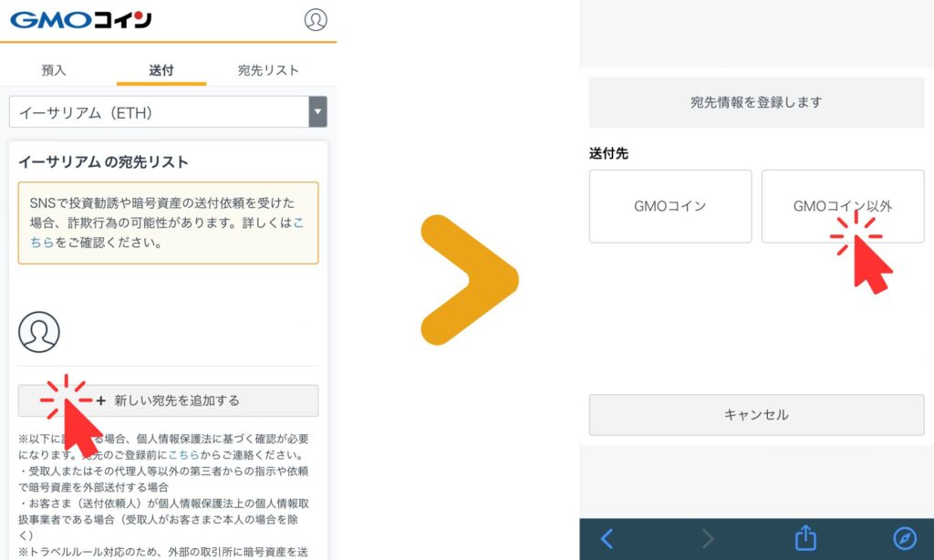Click the GMOコイン logo
934x560 pixels.
[81, 20]
